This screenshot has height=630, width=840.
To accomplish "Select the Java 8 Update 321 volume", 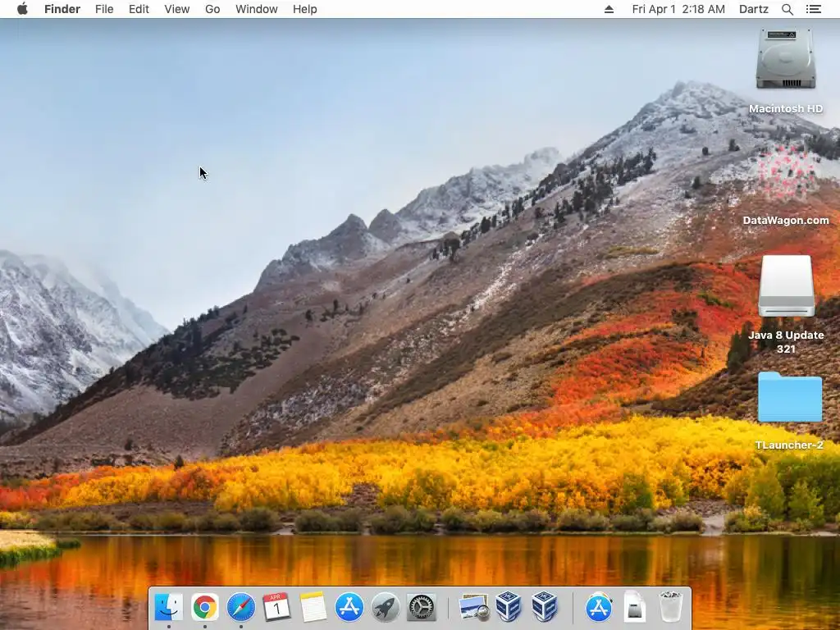I will (x=786, y=286).
